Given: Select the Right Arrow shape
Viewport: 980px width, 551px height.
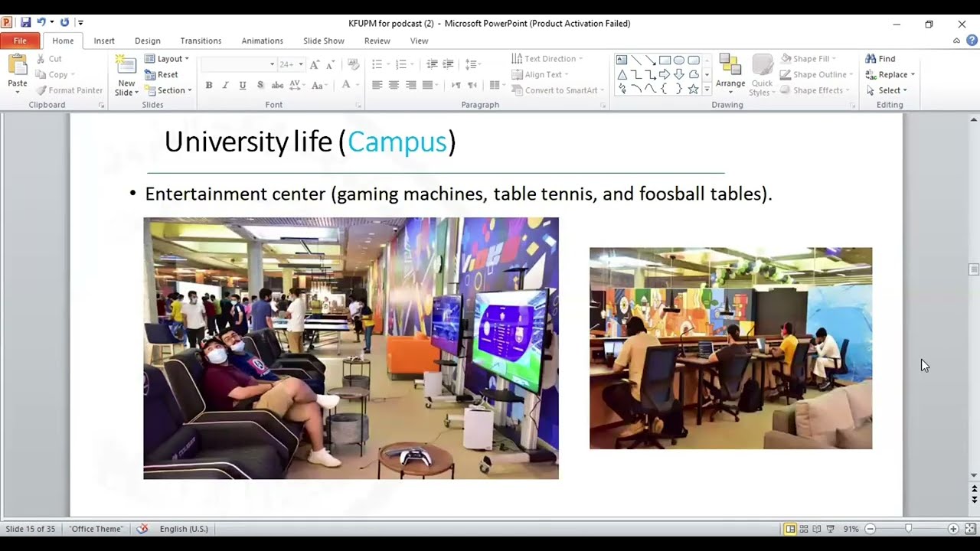Looking at the screenshot, I should click(x=665, y=74).
